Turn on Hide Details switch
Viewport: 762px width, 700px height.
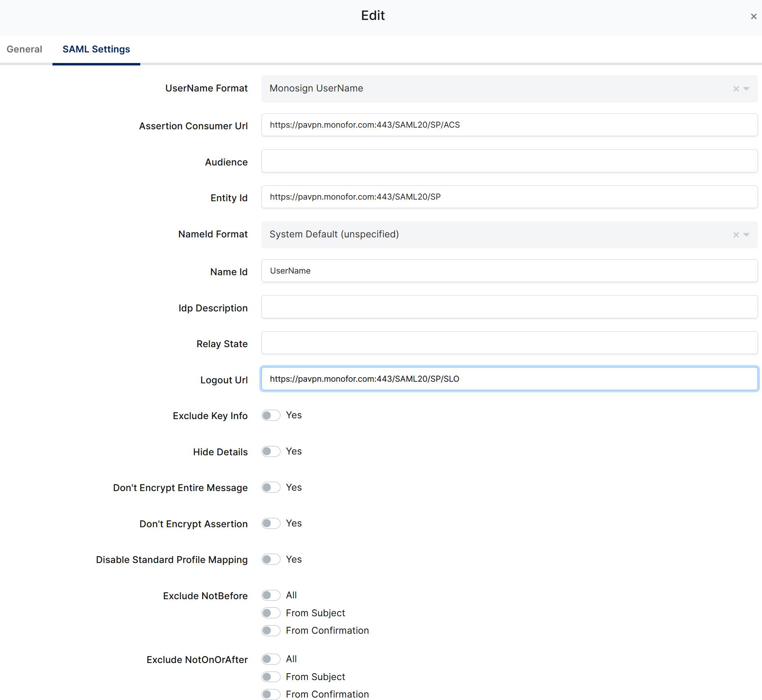point(271,452)
